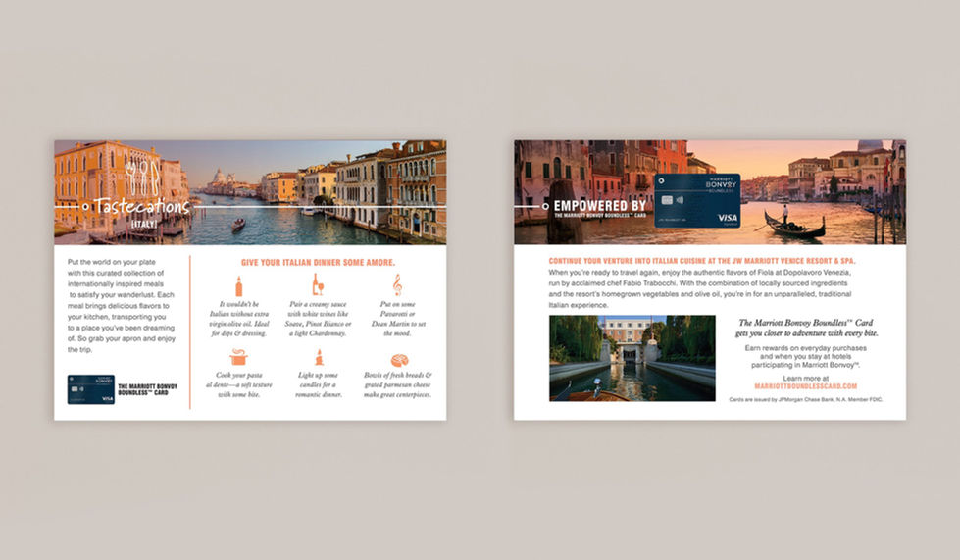Click the paragraph 'Put the world on your plate'

click(x=122, y=305)
